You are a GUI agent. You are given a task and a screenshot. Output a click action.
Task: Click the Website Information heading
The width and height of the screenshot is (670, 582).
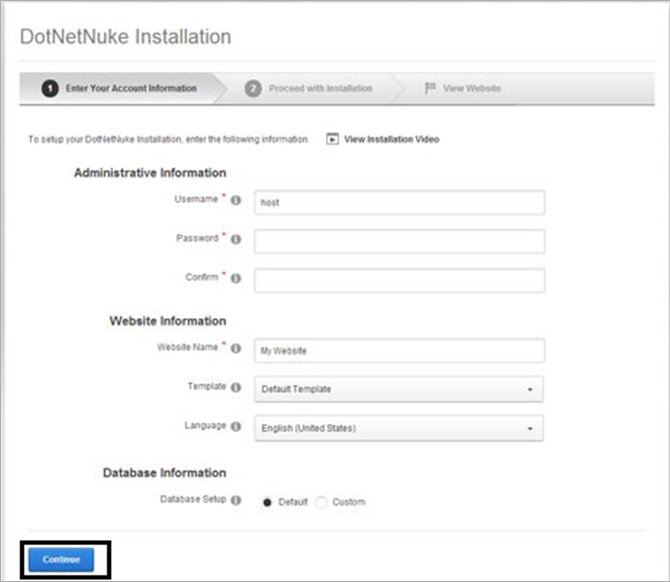point(168,321)
